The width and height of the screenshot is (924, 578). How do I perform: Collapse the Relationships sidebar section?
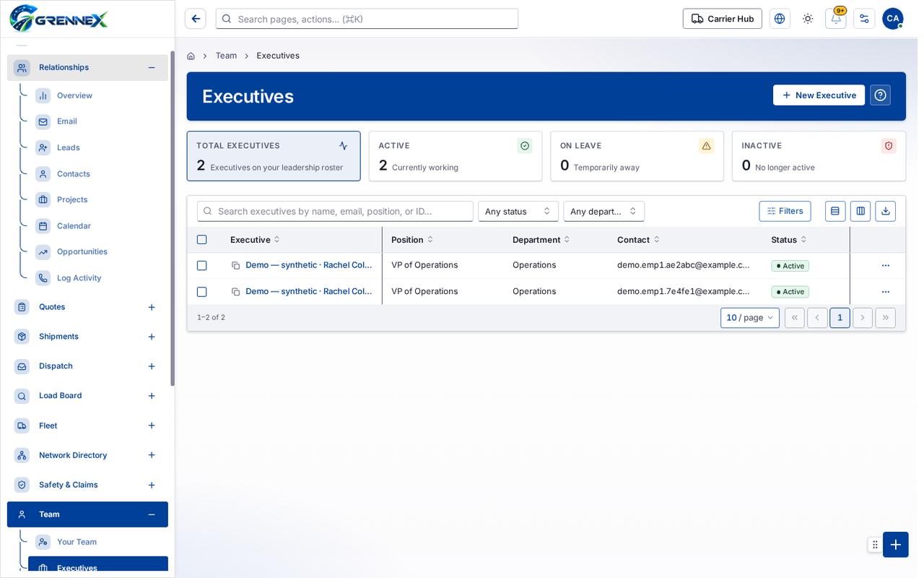click(x=152, y=67)
